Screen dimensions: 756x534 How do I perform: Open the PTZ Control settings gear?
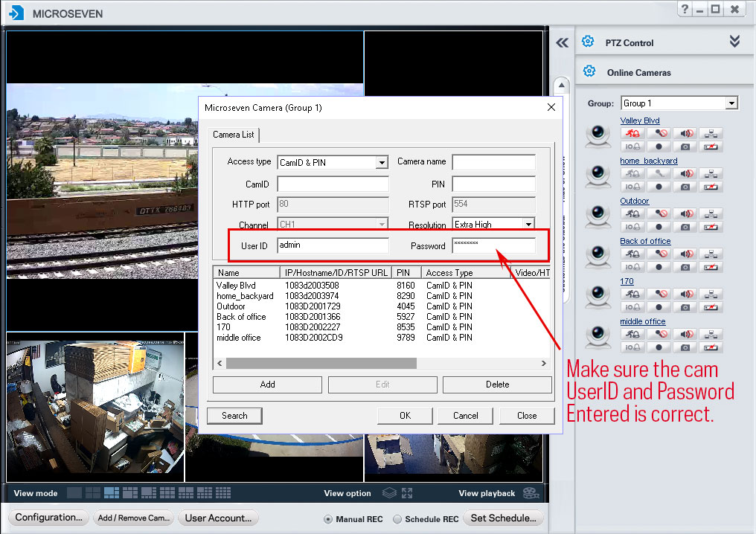(x=587, y=42)
